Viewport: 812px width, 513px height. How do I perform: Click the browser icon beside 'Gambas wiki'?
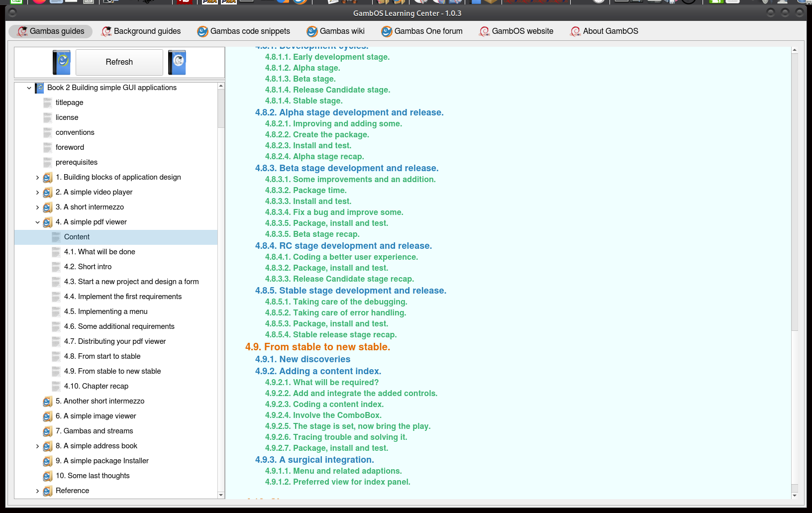[311, 31]
